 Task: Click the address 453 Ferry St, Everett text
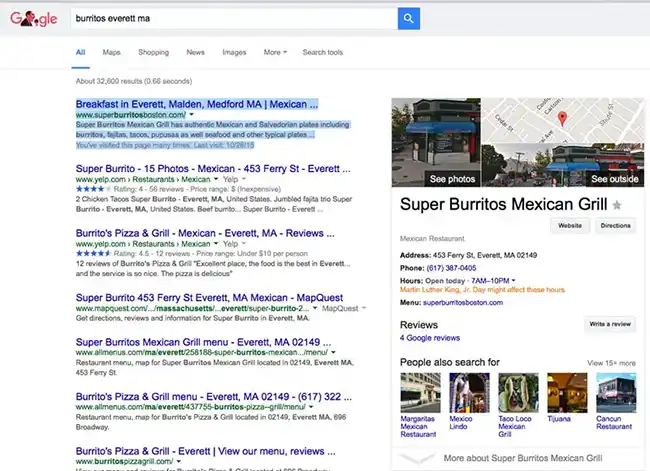[x=485, y=255]
